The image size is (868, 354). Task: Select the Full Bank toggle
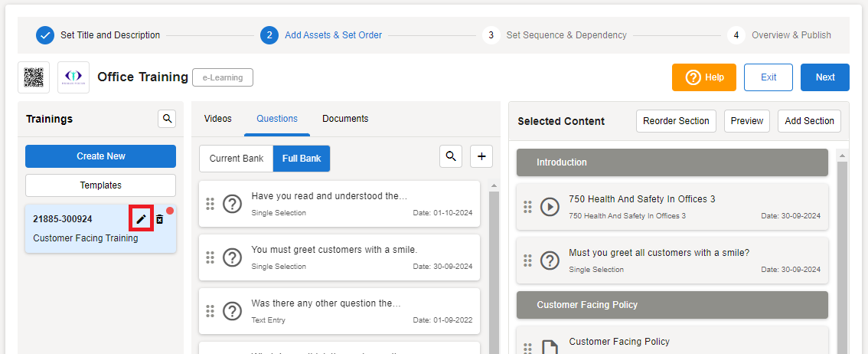click(x=302, y=159)
